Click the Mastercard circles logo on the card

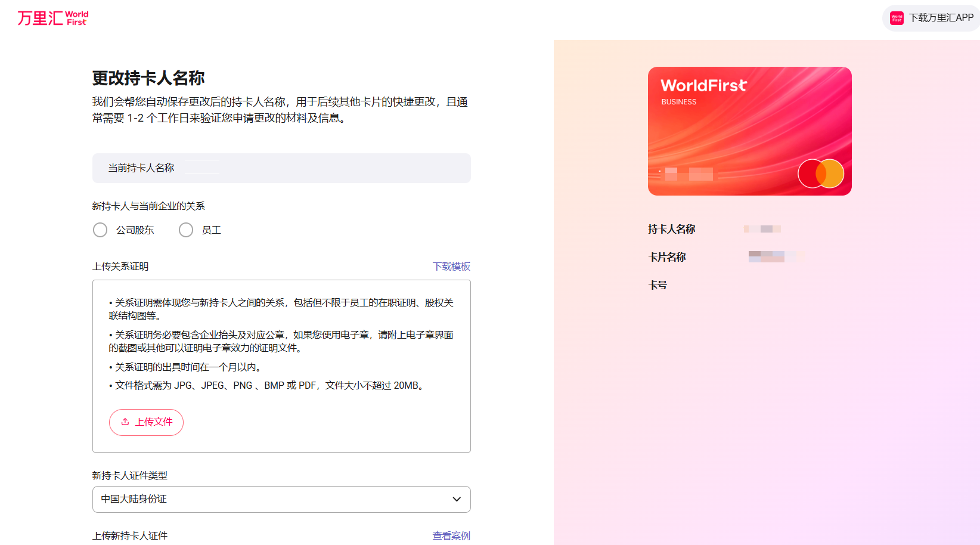821,174
